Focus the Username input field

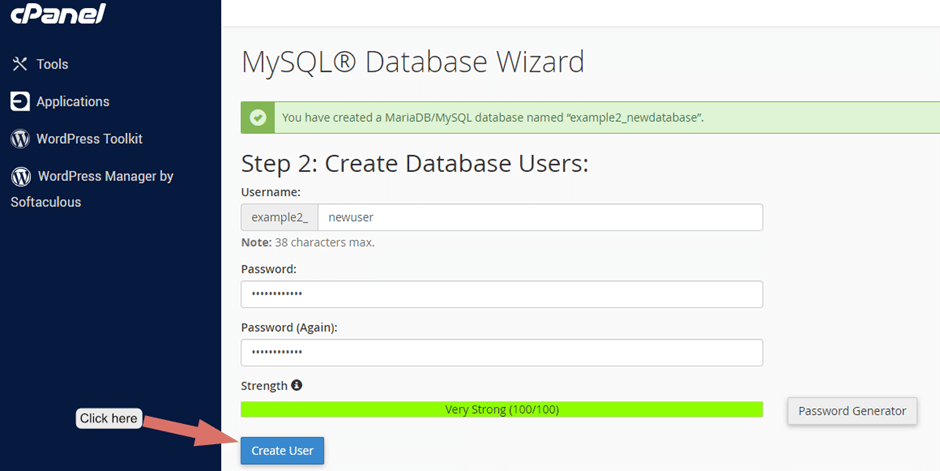coord(540,217)
